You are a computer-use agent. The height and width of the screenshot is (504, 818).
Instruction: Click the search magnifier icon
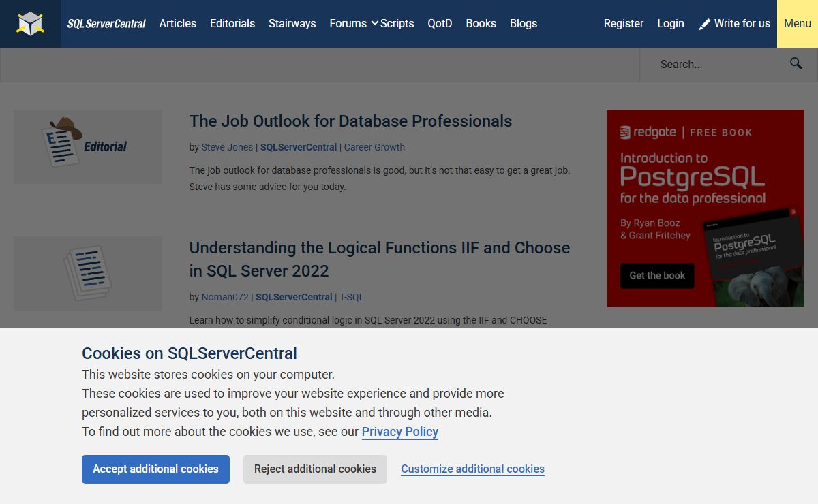tap(796, 63)
